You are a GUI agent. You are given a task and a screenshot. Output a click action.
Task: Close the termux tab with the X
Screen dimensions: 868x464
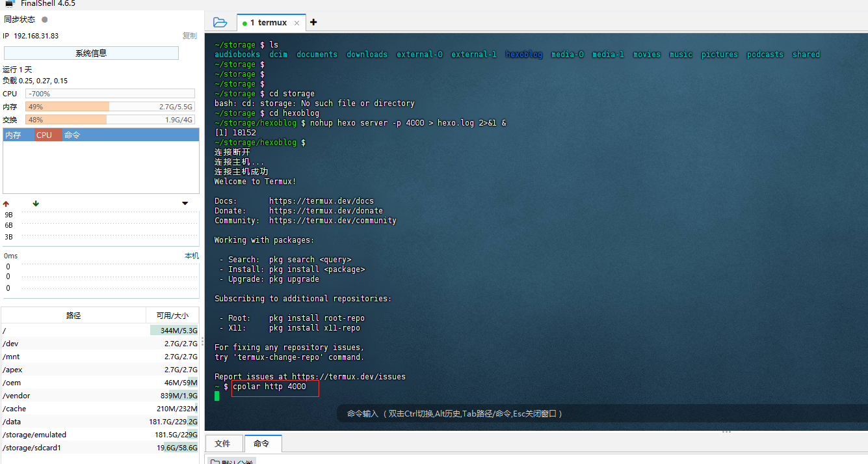296,23
